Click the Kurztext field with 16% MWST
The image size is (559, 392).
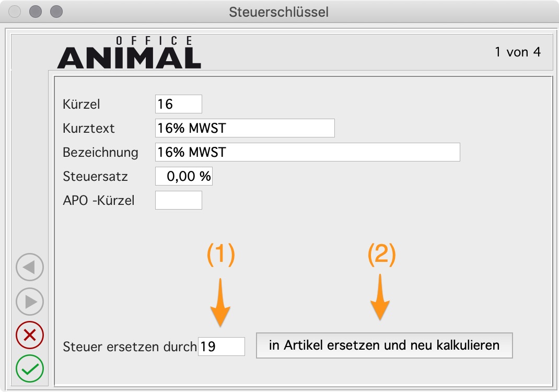[244, 128]
